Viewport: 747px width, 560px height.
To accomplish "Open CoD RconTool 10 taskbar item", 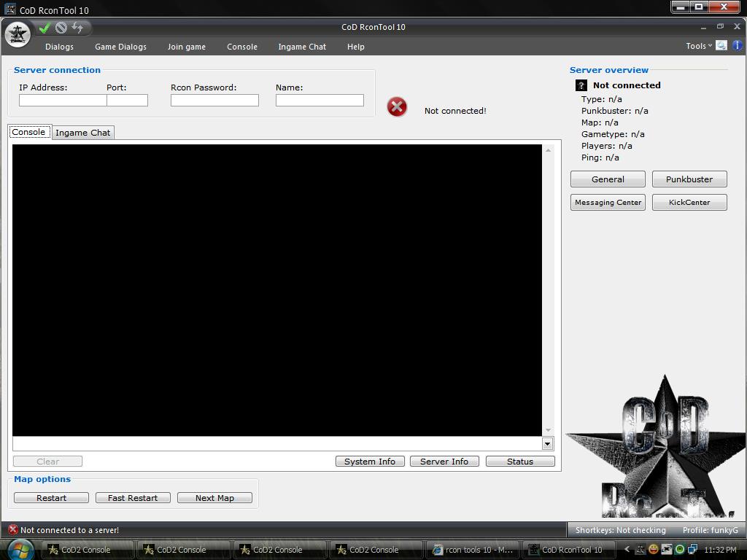I will 570,550.
